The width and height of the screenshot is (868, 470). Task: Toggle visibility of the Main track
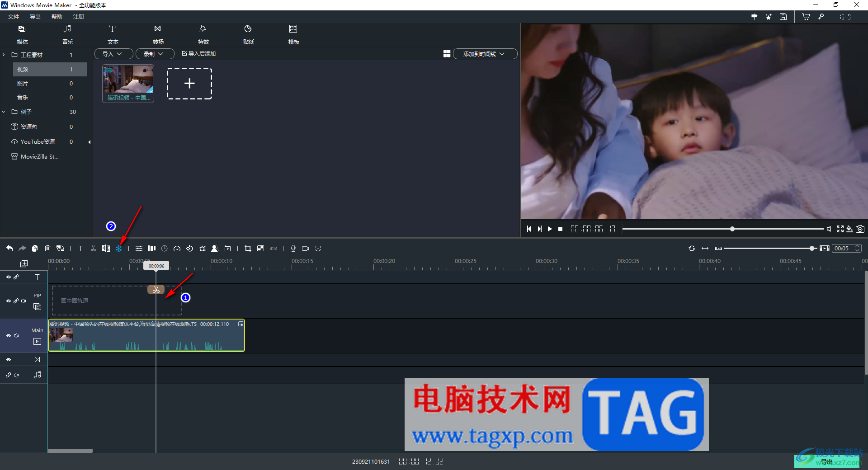pos(8,336)
